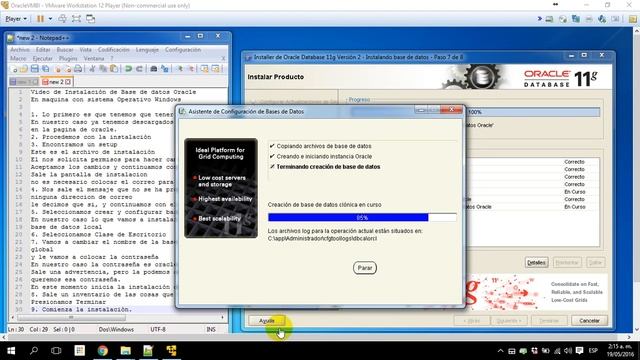
Task: Expand the power options arrow beside pause
Action: (50, 19)
